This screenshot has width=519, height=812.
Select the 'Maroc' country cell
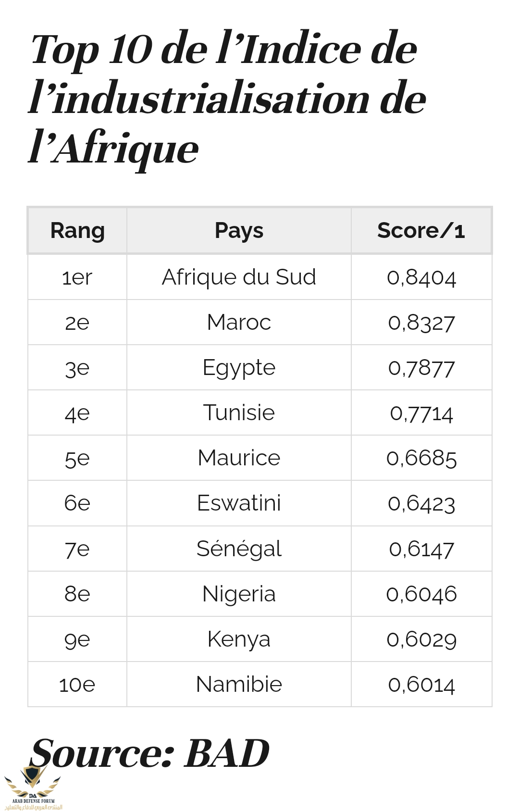tap(239, 322)
